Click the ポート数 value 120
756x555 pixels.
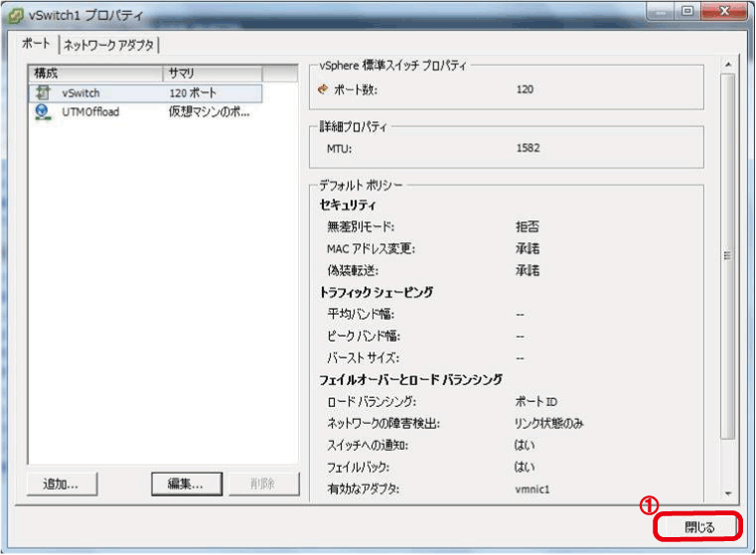(x=525, y=89)
